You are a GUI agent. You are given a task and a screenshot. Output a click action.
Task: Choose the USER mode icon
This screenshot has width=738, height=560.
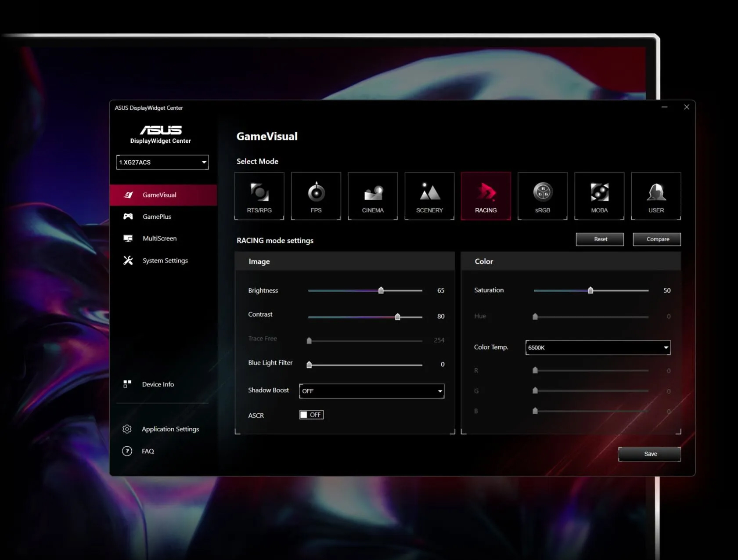pyautogui.click(x=655, y=196)
